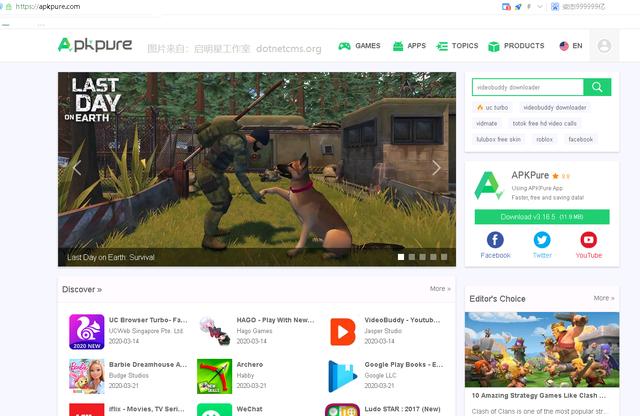This screenshot has height=416, width=640.
Task: Click the 'UCWeb Singapore Pte. Ltd.' developer name
Action: 146,331
